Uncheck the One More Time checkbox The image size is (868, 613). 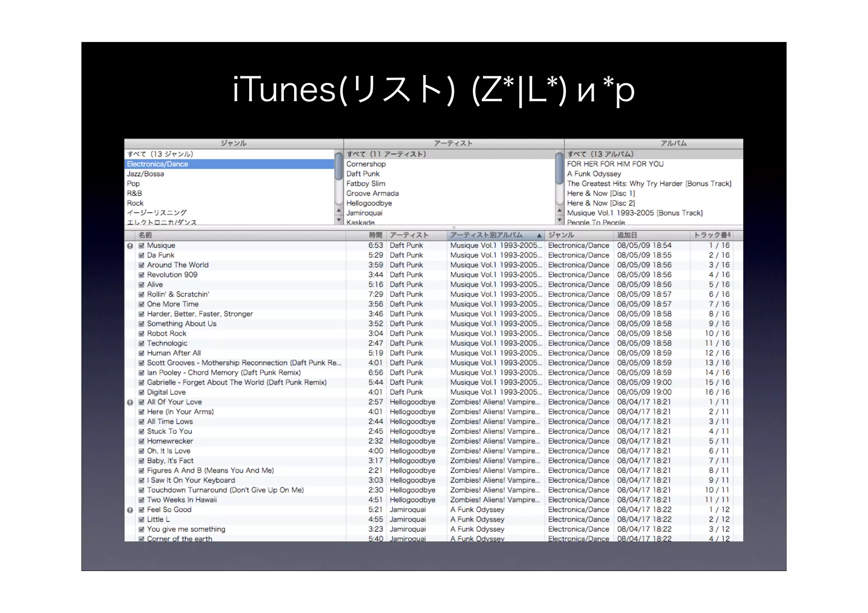pyautogui.click(x=142, y=304)
